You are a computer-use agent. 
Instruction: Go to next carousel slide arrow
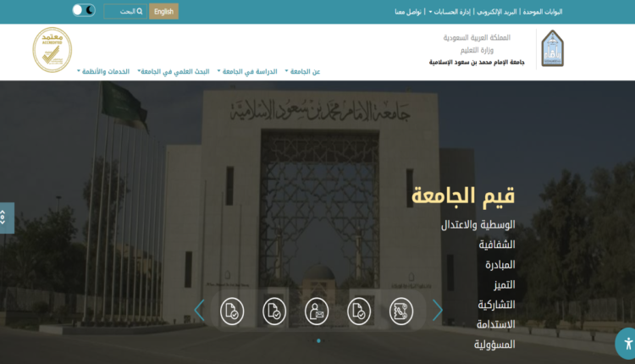(x=438, y=311)
